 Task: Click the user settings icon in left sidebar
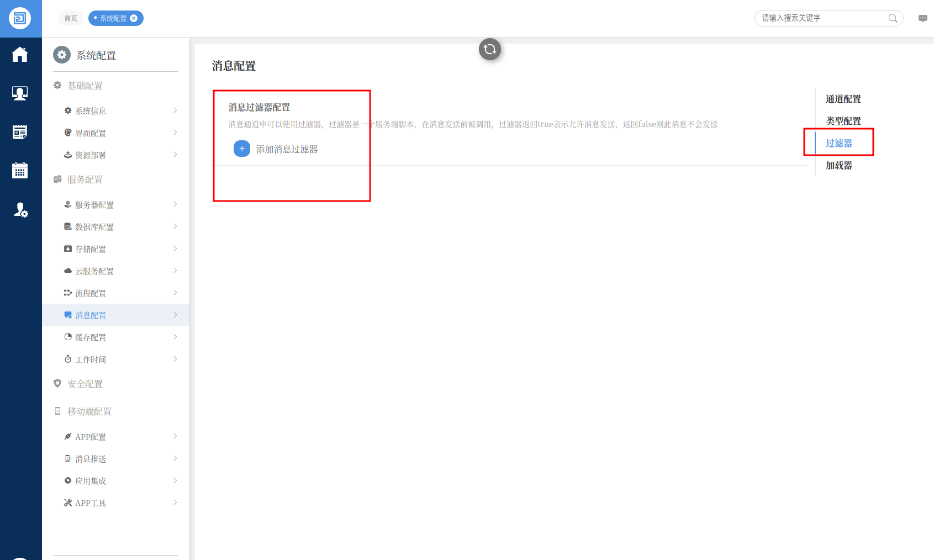[x=20, y=210]
